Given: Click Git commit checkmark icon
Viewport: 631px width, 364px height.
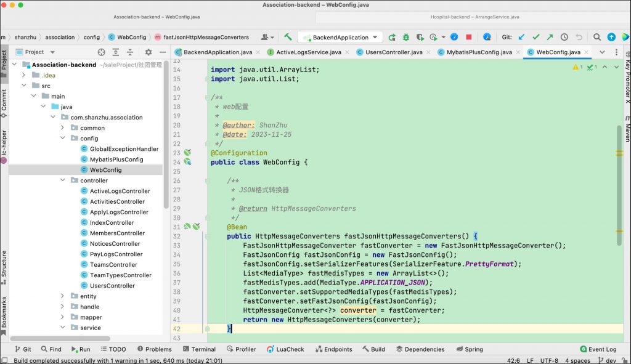Looking at the screenshot, I should pos(535,37).
